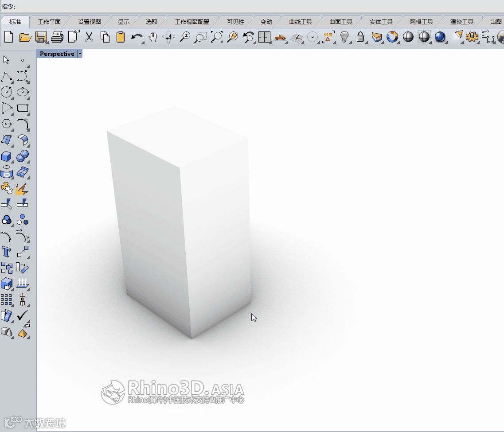The width and height of the screenshot is (504, 432).
Task: Click the Undo view change icon
Action: point(249,37)
